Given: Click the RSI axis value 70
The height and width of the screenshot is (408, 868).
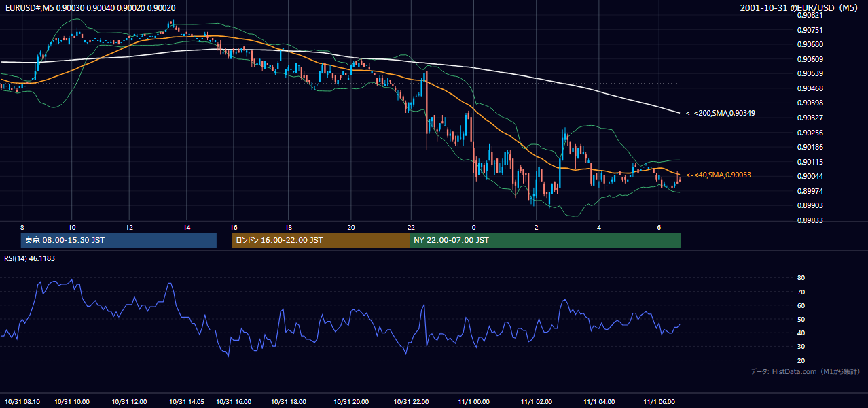Looking at the screenshot, I should click(x=801, y=292).
